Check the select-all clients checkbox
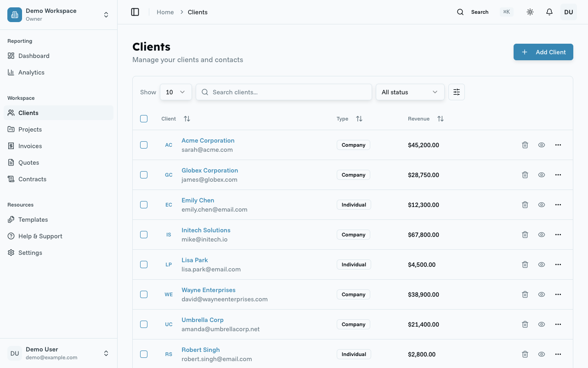Viewport: 588px width, 368px height. click(144, 119)
